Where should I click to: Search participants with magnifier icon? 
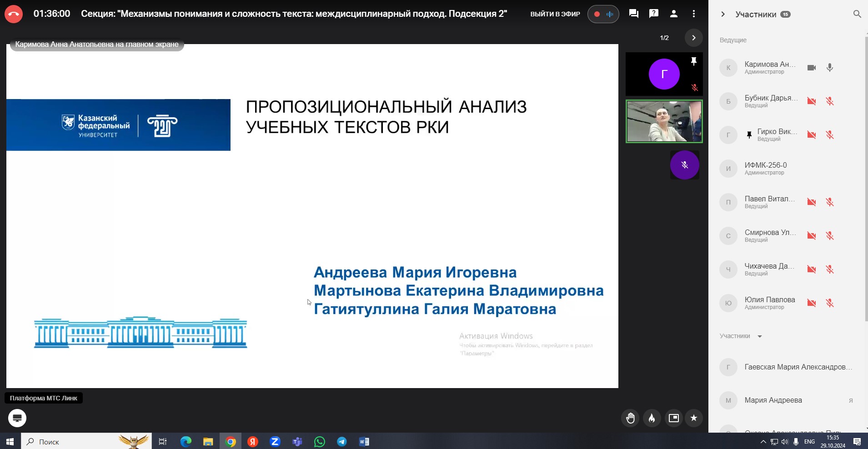point(857,14)
